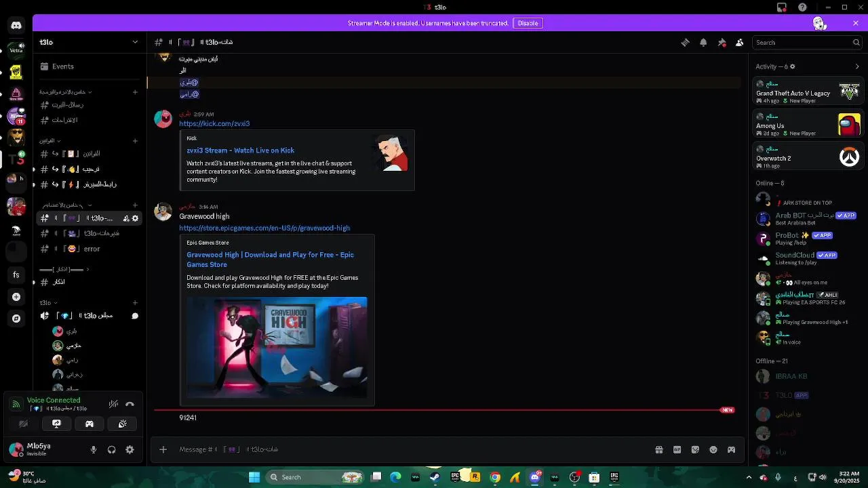Toggle microphone mute in user panel
The width and height of the screenshot is (868, 488).
click(x=94, y=449)
